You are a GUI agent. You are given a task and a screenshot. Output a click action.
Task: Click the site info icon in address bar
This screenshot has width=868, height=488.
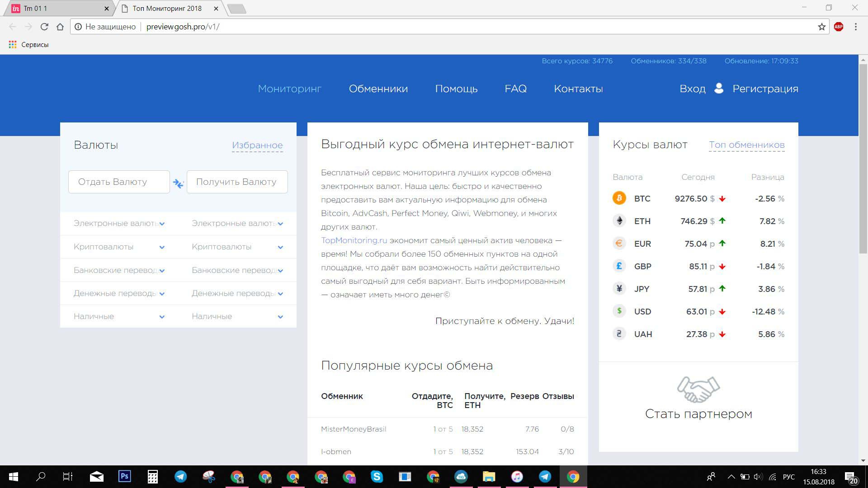point(78,27)
